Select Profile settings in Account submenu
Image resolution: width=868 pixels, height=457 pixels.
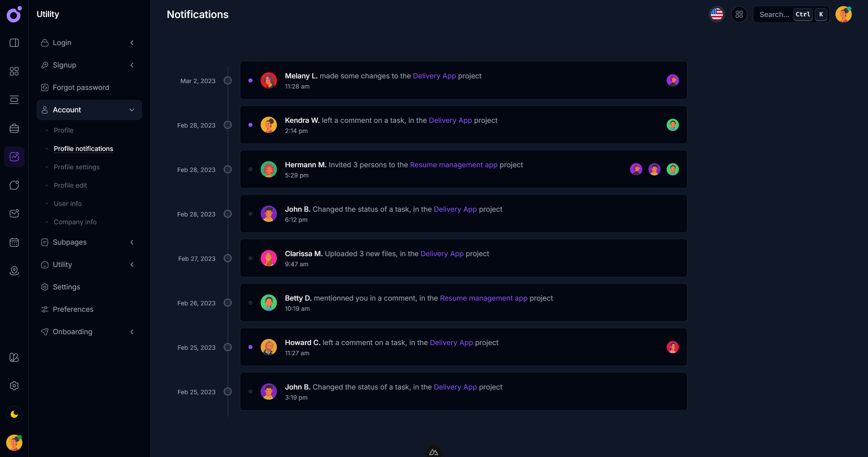pos(77,167)
